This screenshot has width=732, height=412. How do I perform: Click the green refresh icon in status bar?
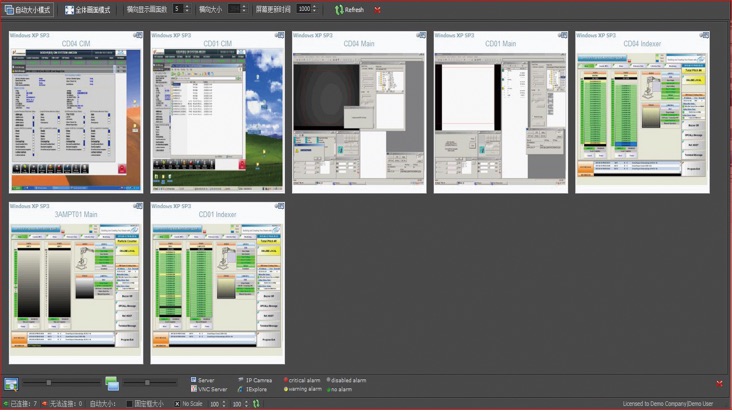256,404
